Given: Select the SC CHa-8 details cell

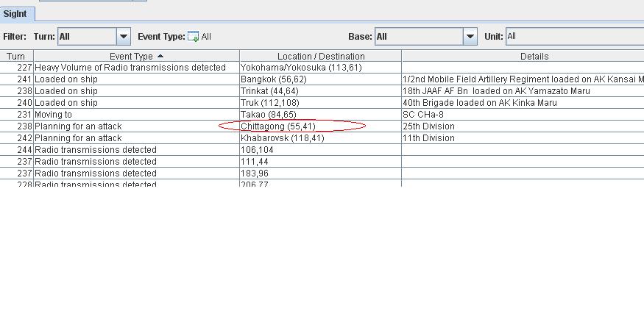Looking at the screenshot, I should pos(523,115).
